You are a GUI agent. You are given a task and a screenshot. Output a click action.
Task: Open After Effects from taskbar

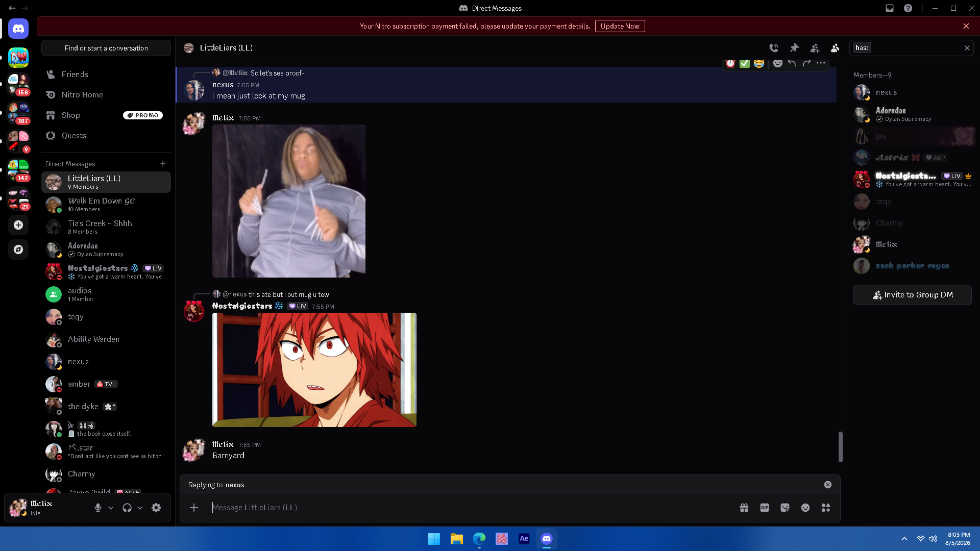pyautogui.click(x=524, y=539)
